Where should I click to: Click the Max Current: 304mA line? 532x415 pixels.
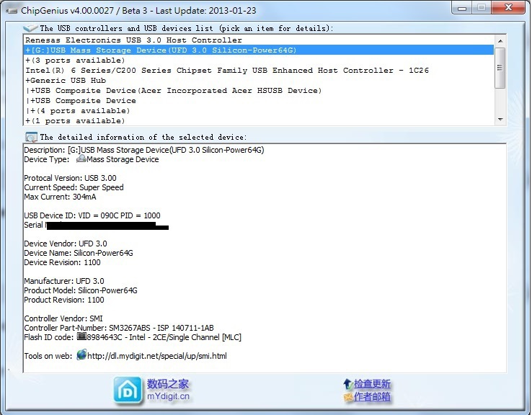pyautogui.click(x=60, y=197)
